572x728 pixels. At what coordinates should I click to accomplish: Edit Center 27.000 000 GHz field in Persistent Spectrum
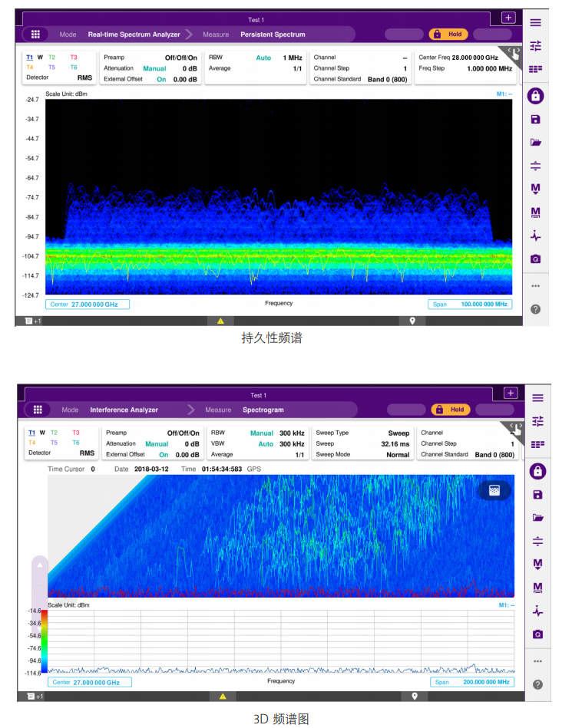coord(88,305)
